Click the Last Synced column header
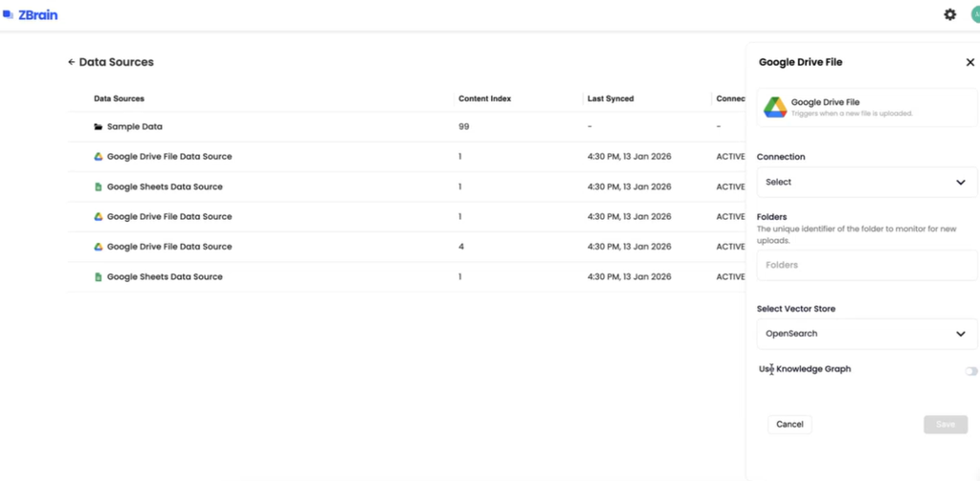This screenshot has height=481, width=980. [611, 98]
